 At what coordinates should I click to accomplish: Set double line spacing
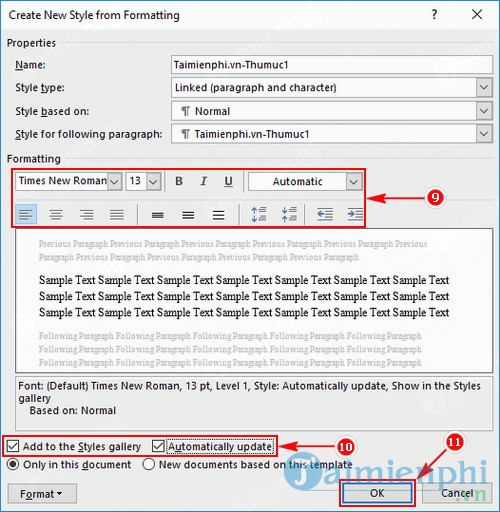(x=218, y=215)
